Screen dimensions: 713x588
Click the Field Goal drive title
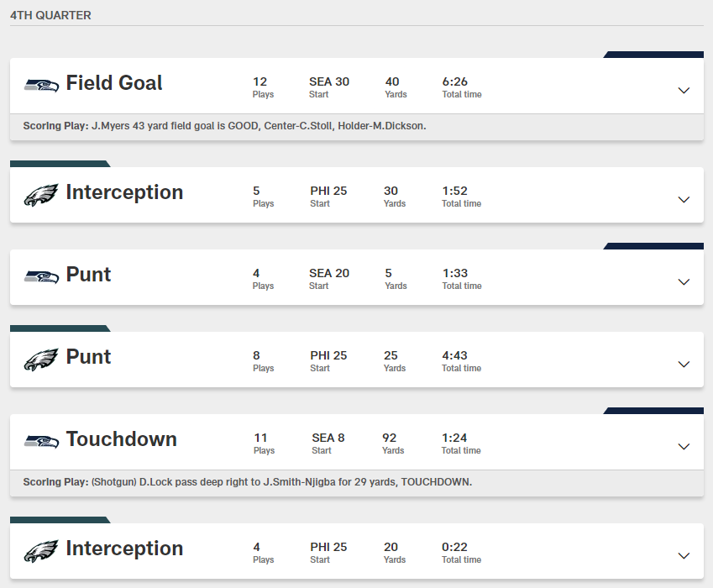(x=114, y=83)
